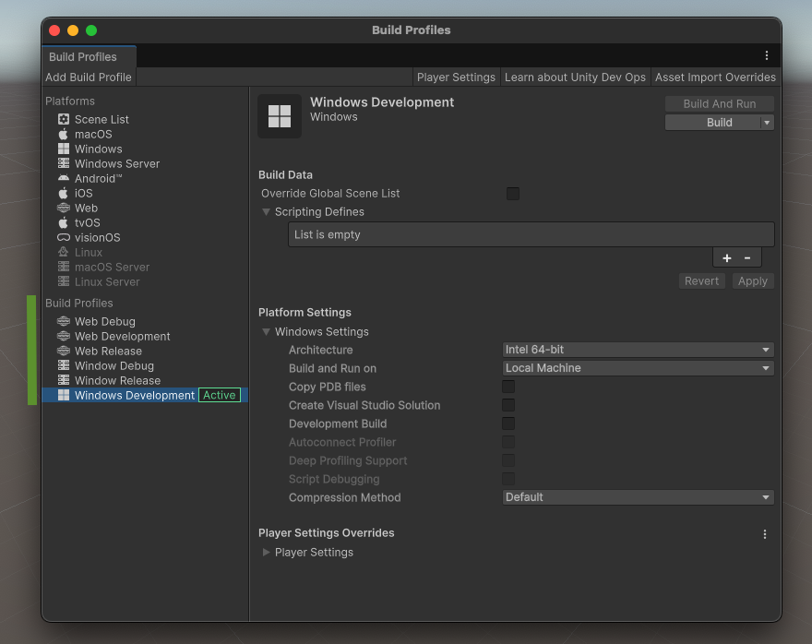This screenshot has height=644, width=812.
Task: Select the iOS platform in Platforms list
Action: coord(63,193)
